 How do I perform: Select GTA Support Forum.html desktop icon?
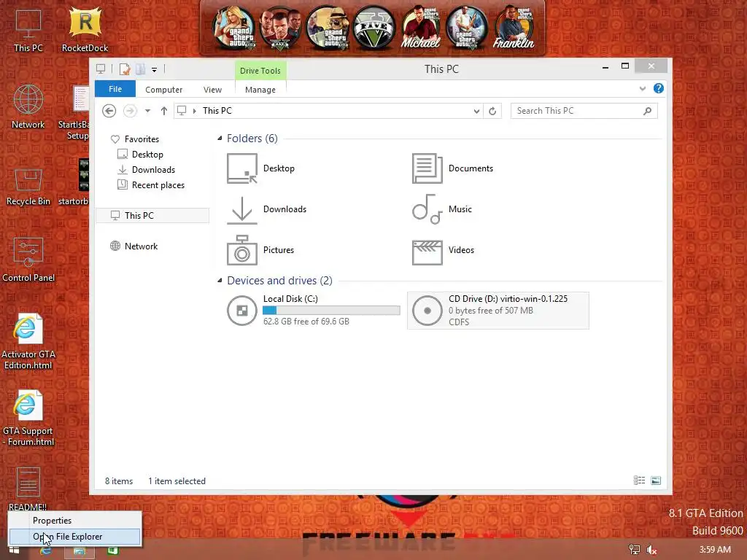[x=28, y=418]
